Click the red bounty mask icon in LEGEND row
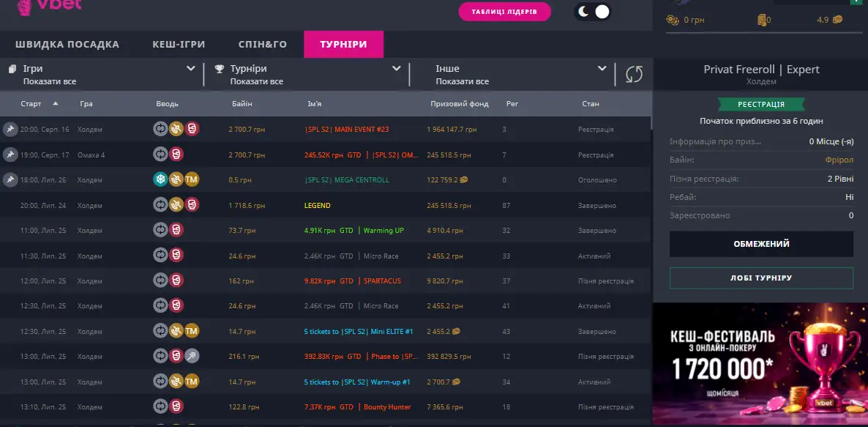Screen dimensions: 868x427 tap(192, 204)
